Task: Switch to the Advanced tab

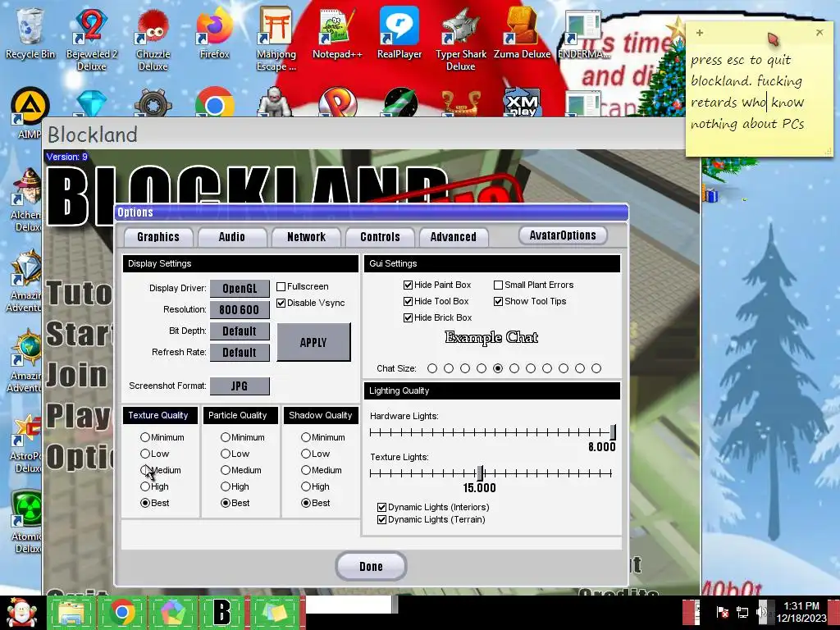Action: [453, 237]
